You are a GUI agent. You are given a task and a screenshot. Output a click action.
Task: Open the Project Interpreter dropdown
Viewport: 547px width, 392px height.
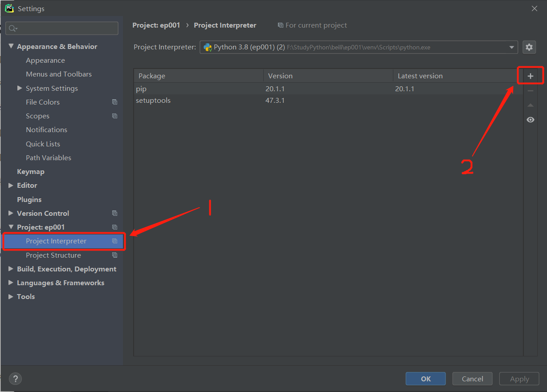pyautogui.click(x=359, y=47)
